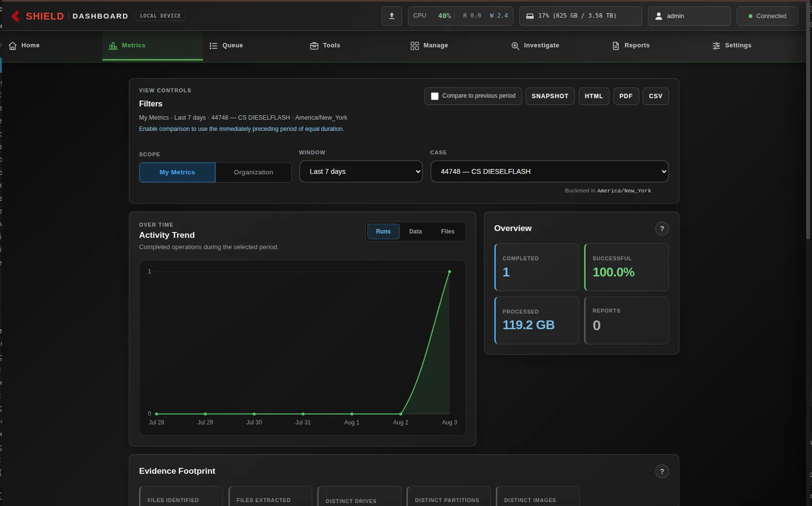Click the Manage grid icon

[x=415, y=45]
